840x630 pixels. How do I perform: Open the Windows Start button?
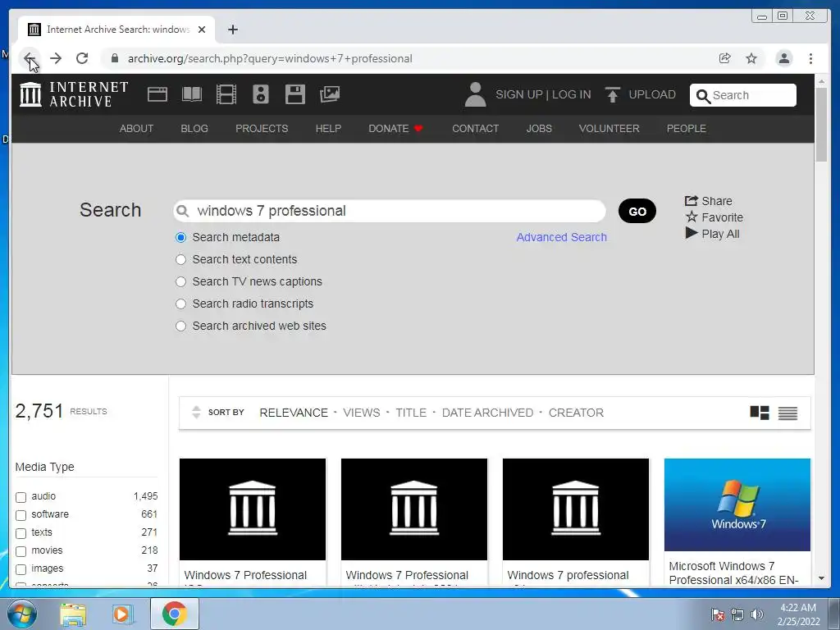click(x=21, y=614)
